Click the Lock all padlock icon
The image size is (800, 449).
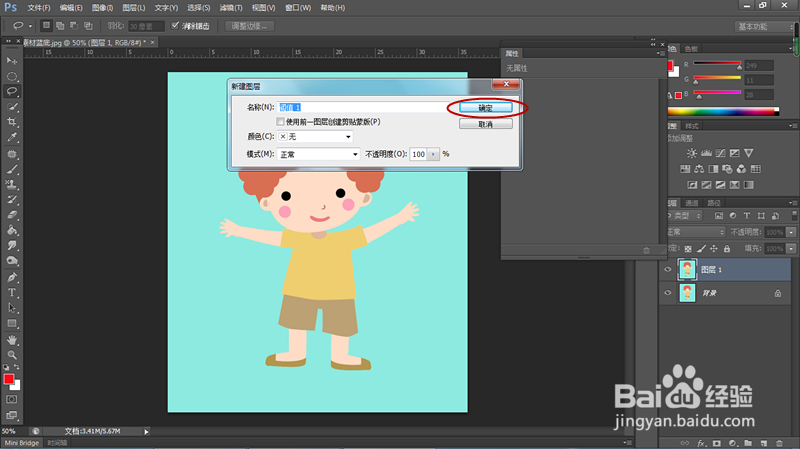coord(727,248)
